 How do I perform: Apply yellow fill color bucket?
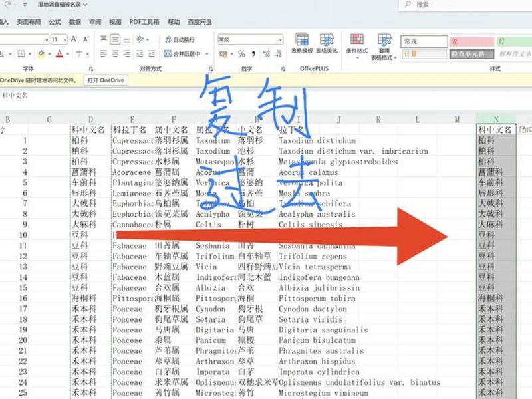tap(41, 54)
